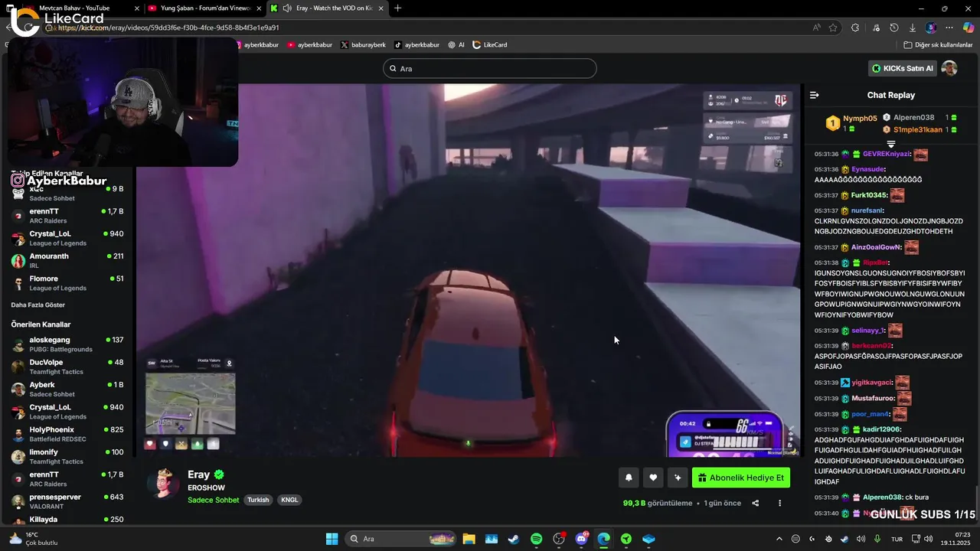
Task: Click the notification bell under the video
Action: click(x=629, y=478)
